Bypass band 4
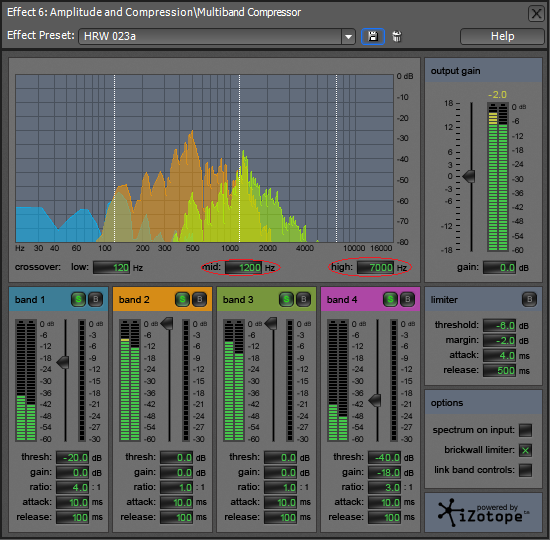This screenshot has width=550, height=540. click(407, 299)
